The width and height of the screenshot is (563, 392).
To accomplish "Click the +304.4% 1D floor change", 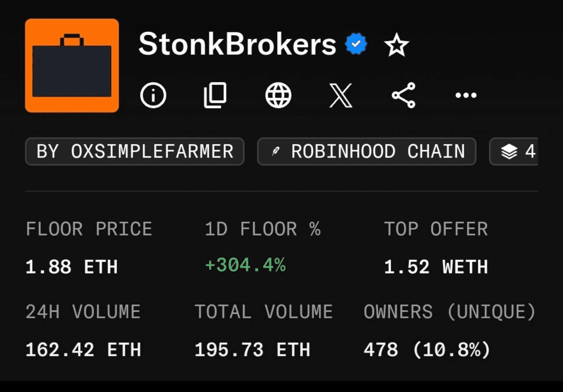I will point(245,265).
